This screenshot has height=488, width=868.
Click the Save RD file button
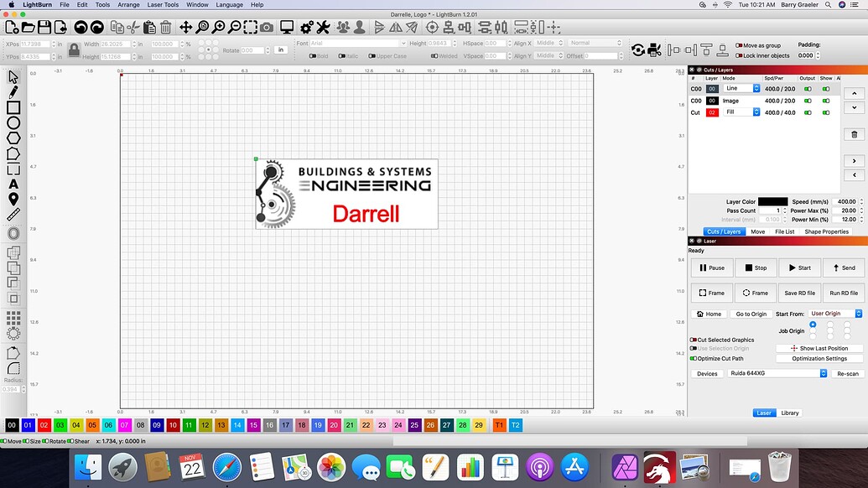tap(799, 293)
